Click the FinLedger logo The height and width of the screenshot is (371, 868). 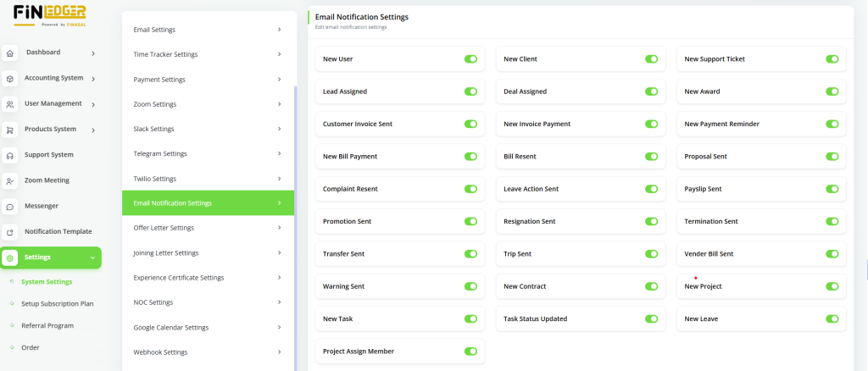coord(48,17)
